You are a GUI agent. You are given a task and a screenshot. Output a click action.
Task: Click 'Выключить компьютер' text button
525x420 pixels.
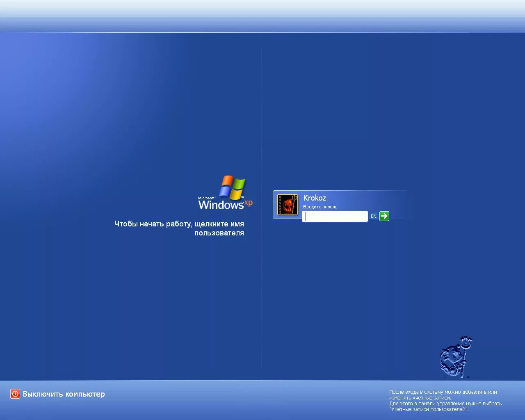pyautogui.click(x=64, y=394)
